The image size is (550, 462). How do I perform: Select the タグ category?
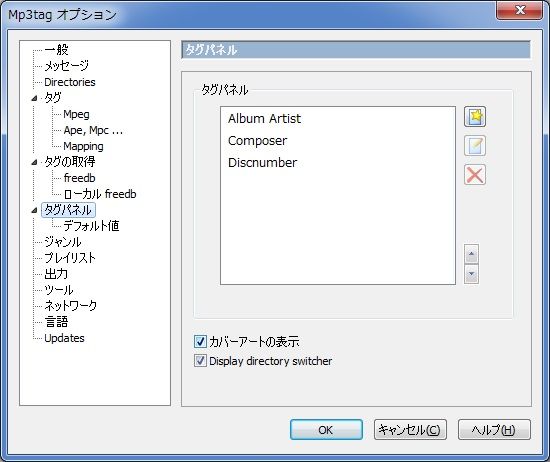[x=53, y=98]
